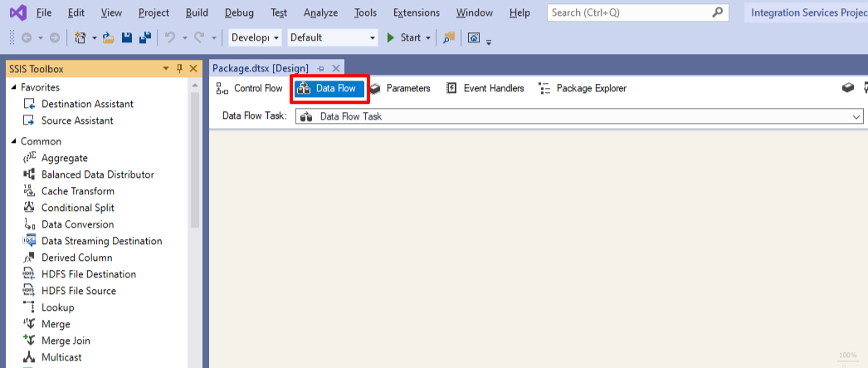Image resolution: width=868 pixels, height=368 pixels.
Task: Open the Extensions menu
Action: coord(417,12)
